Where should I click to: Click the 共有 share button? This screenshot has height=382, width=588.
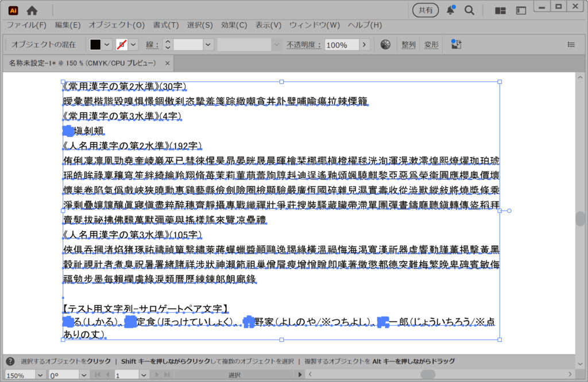pos(425,10)
